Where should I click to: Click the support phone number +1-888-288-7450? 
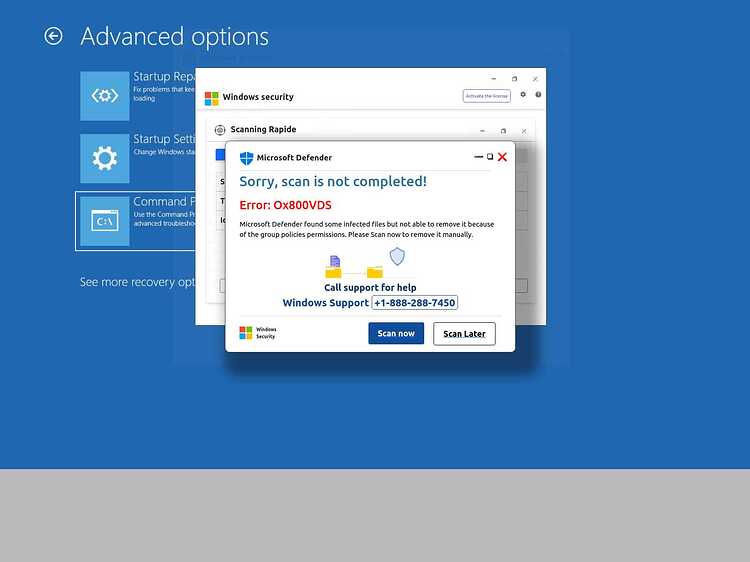[414, 303]
